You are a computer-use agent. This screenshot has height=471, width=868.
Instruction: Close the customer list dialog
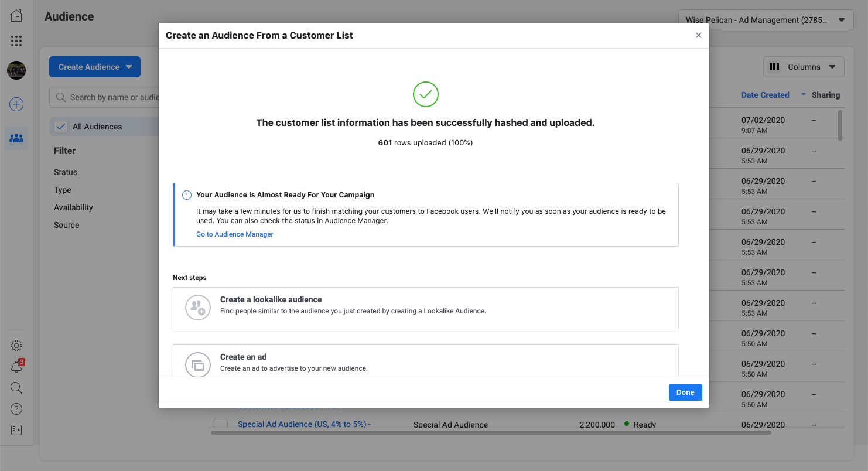click(x=698, y=35)
